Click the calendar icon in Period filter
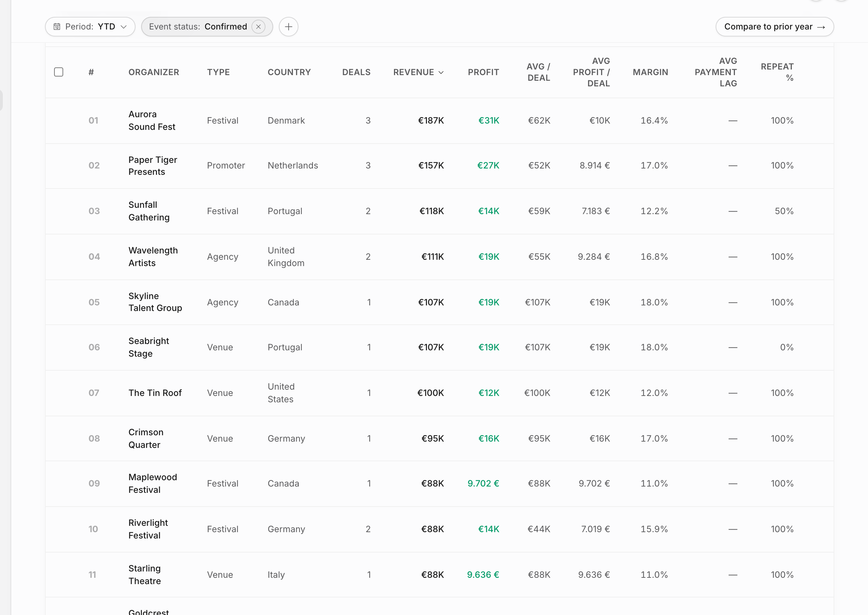The image size is (868, 615). pyautogui.click(x=57, y=27)
